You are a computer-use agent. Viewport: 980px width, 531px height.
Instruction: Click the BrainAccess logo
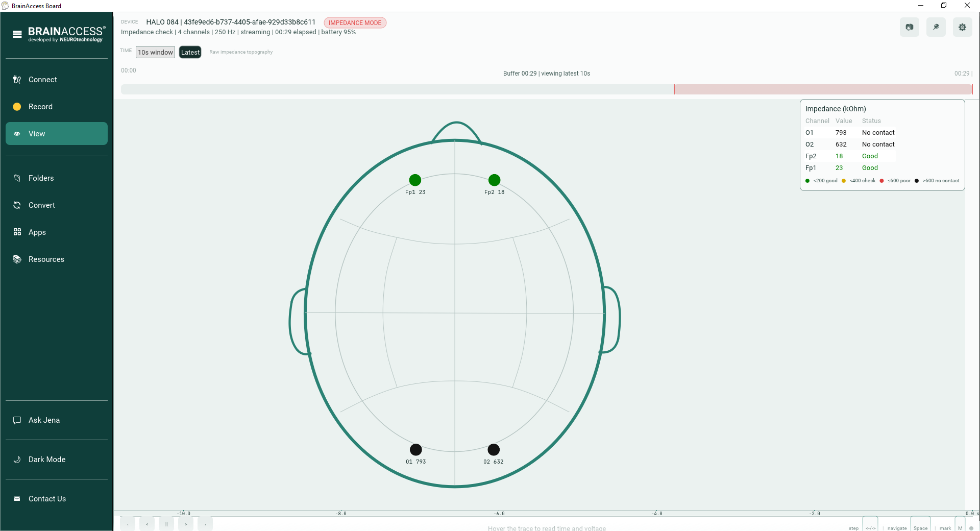[x=66, y=34]
